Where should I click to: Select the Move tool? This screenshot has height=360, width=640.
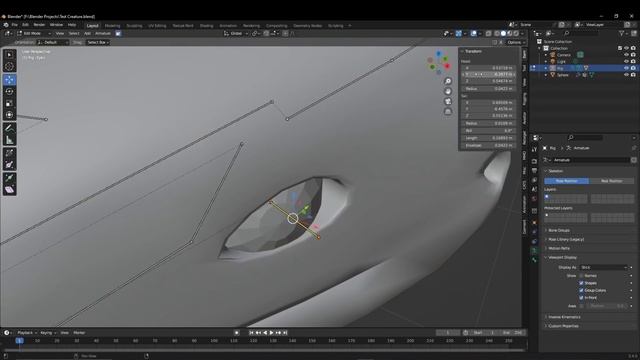click(x=9, y=80)
